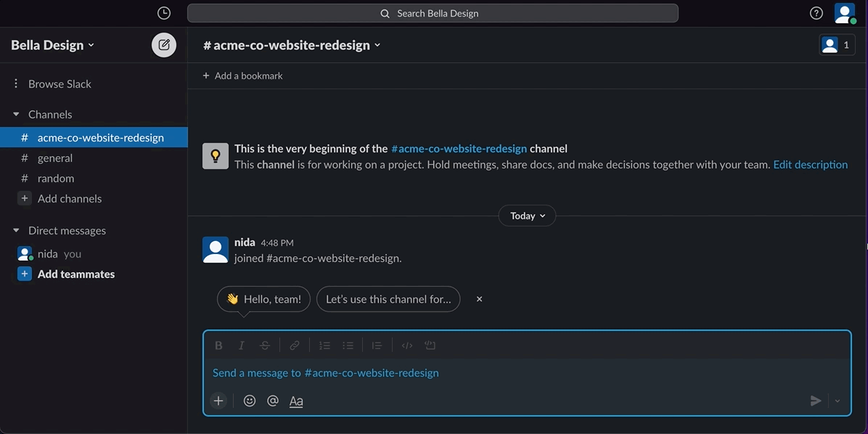The height and width of the screenshot is (434, 868).
Task: Click the mention @ icon
Action: [x=273, y=401]
